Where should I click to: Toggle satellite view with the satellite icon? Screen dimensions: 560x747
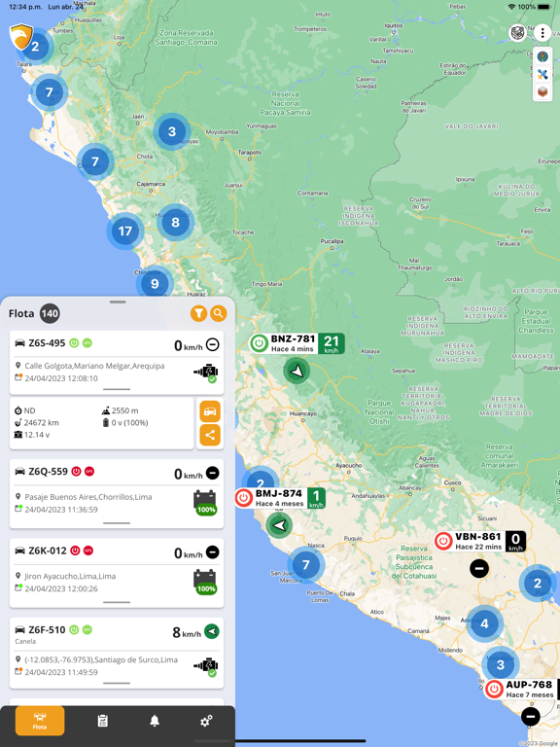click(542, 74)
